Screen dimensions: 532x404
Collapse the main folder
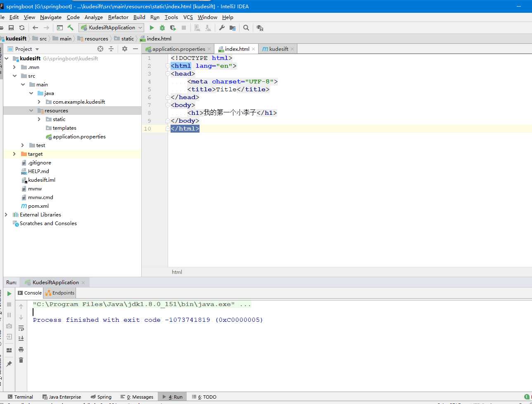[x=23, y=84]
